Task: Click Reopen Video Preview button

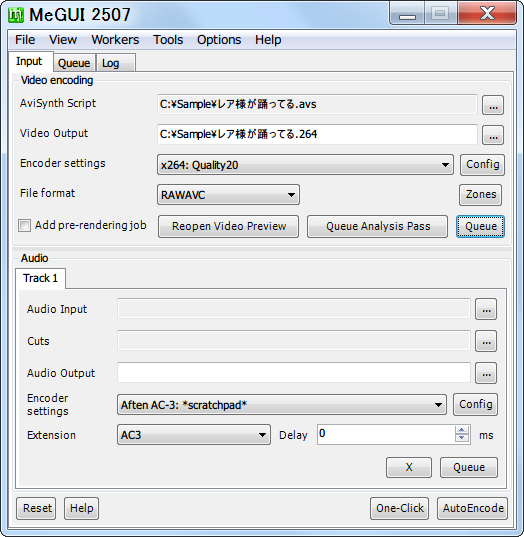Action: (228, 226)
